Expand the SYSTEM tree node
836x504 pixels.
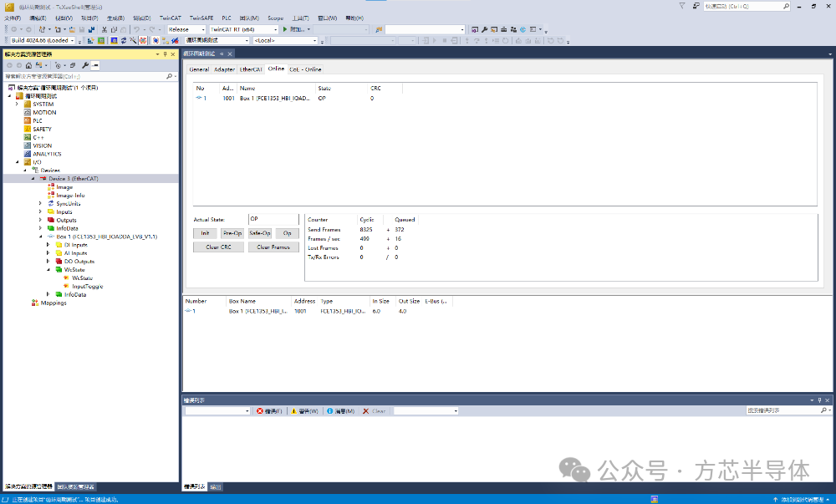[x=17, y=104]
